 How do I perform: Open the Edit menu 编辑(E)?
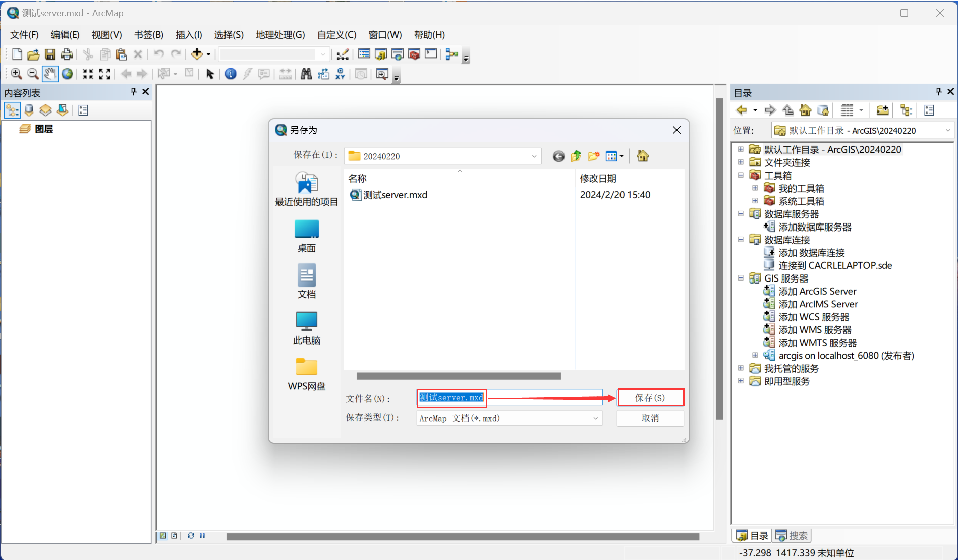[65, 35]
